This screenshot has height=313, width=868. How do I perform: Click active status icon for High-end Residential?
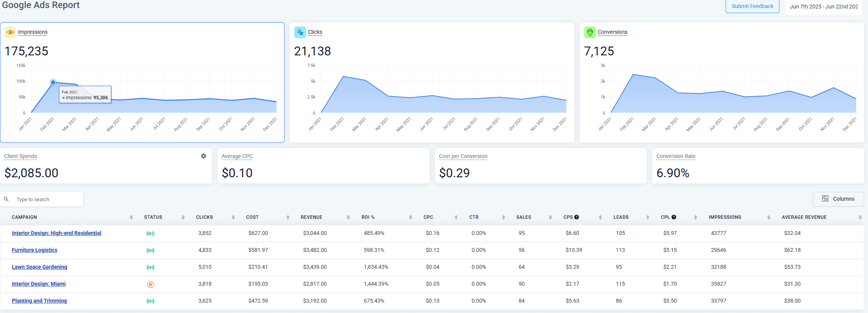[x=151, y=233]
